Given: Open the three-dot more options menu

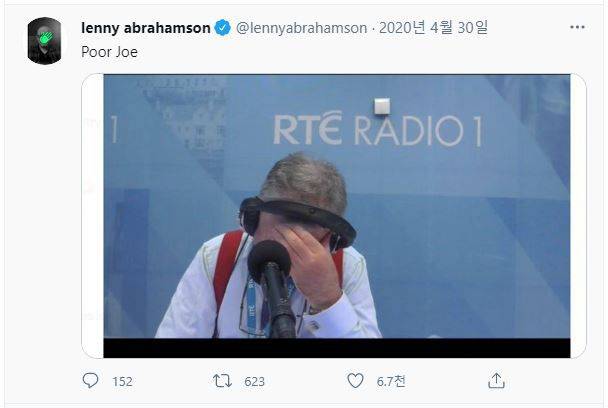Looking at the screenshot, I should tap(577, 27).
